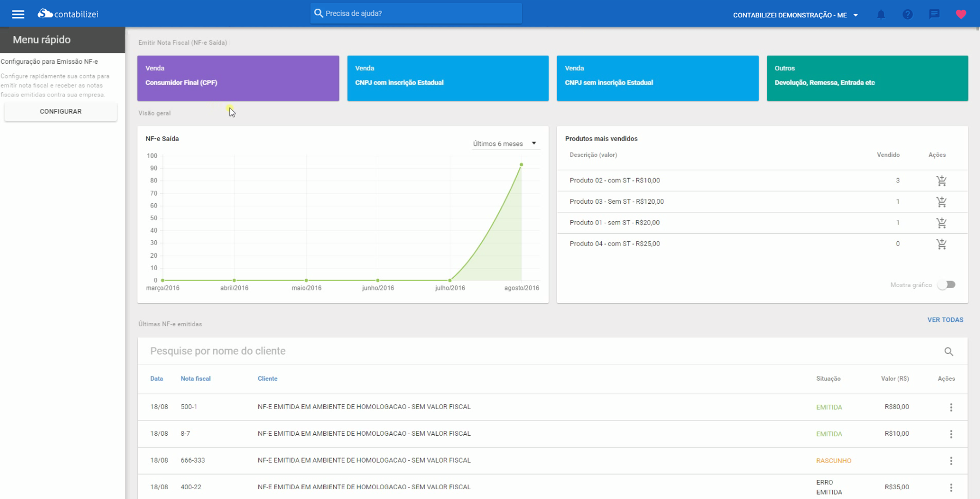
Task: Select Venda CNPJ com inscrição Estadual card
Action: point(448,78)
